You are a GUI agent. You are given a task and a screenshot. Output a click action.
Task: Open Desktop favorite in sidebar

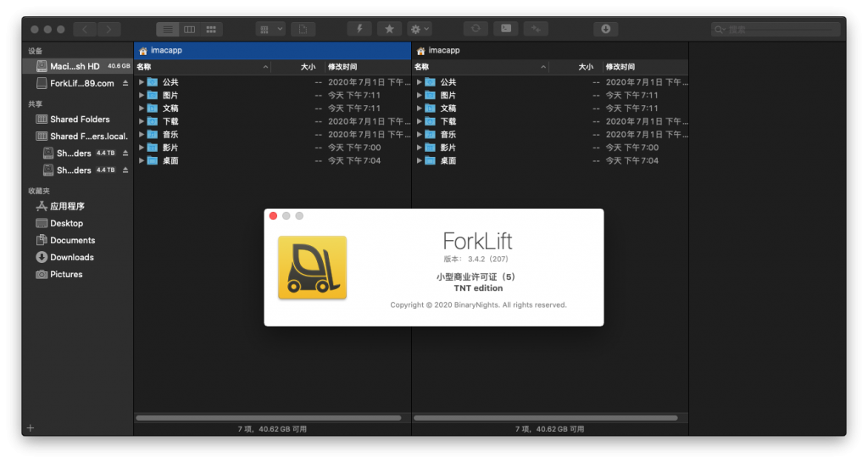pos(77,223)
